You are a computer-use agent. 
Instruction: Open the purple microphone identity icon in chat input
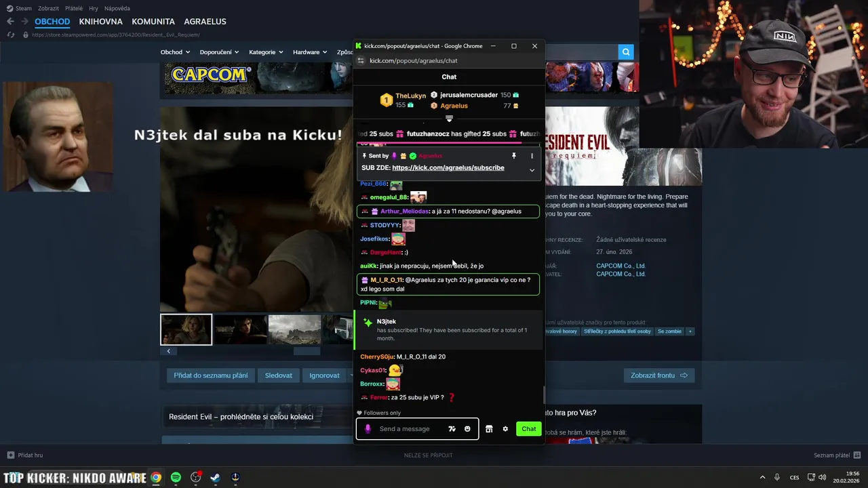[368, 428]
